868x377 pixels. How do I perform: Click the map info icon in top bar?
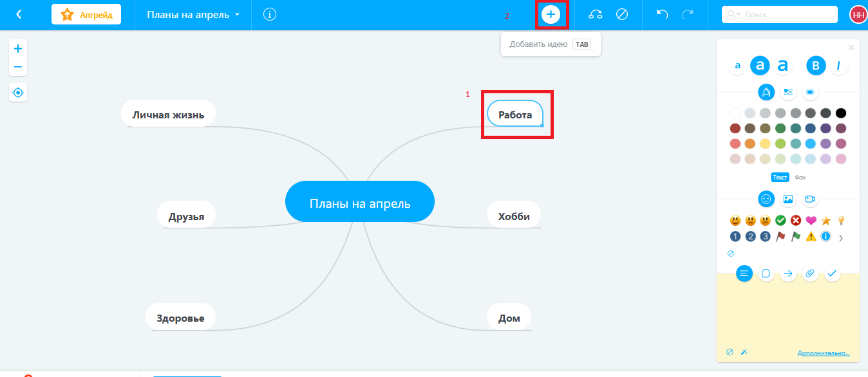[270, 14]
